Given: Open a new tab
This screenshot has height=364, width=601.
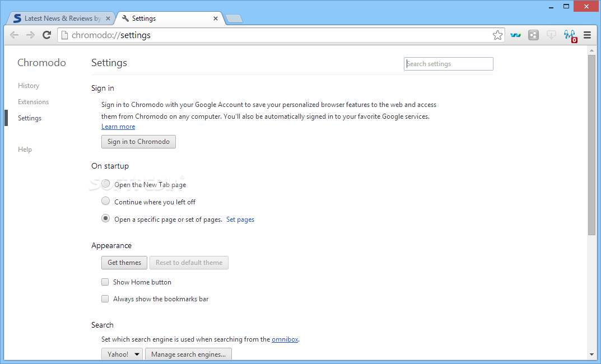Looking at the screenshot, I should (234, 18).
